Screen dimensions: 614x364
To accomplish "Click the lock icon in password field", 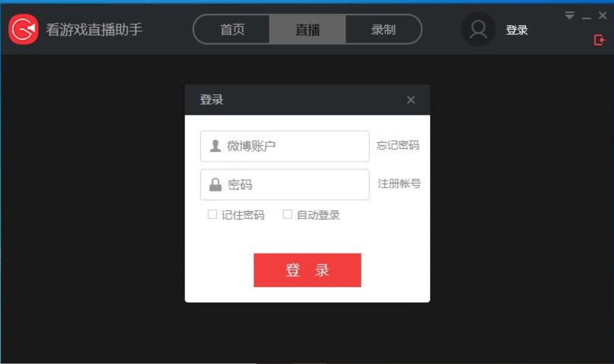I will (x=215, y=185).
